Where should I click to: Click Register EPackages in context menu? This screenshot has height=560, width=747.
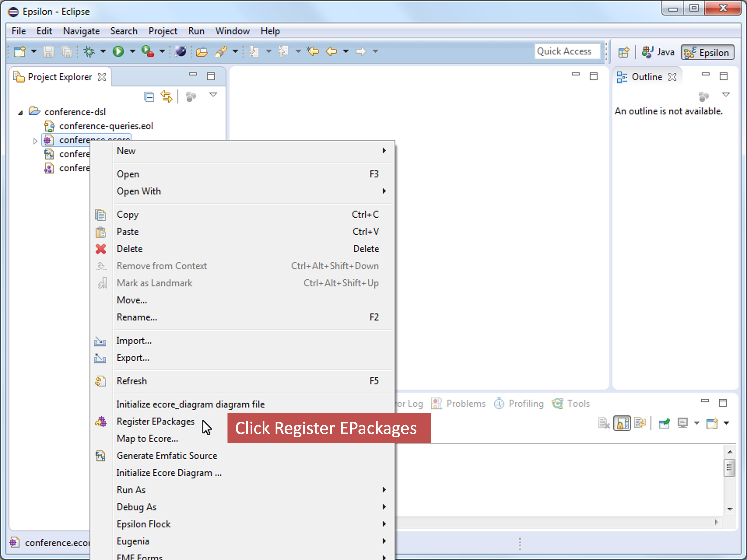coord(155,421)
